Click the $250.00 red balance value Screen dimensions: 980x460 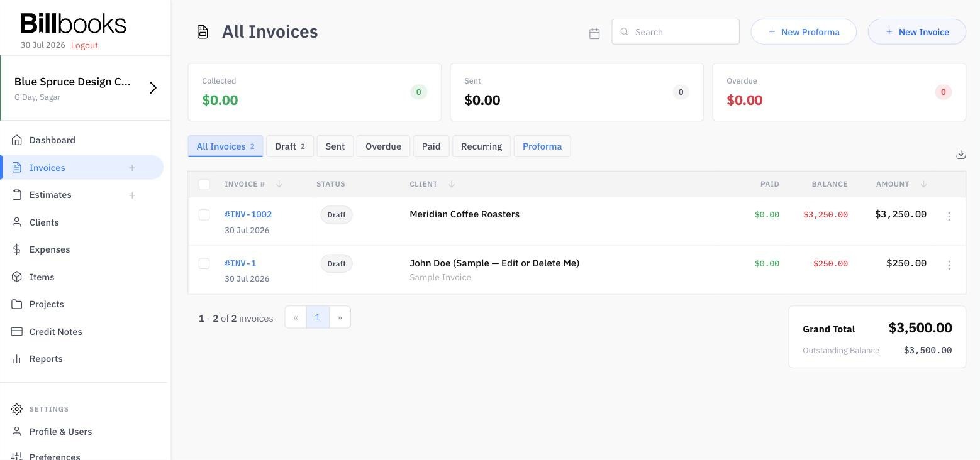[x=830, y=264]
